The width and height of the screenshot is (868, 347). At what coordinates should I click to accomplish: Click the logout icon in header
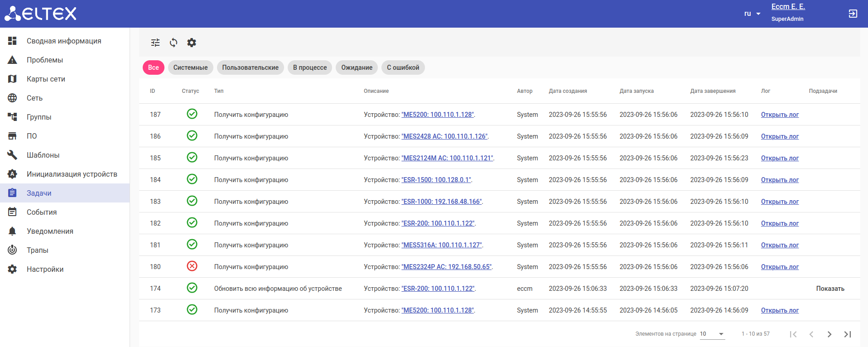click(853, 14)
